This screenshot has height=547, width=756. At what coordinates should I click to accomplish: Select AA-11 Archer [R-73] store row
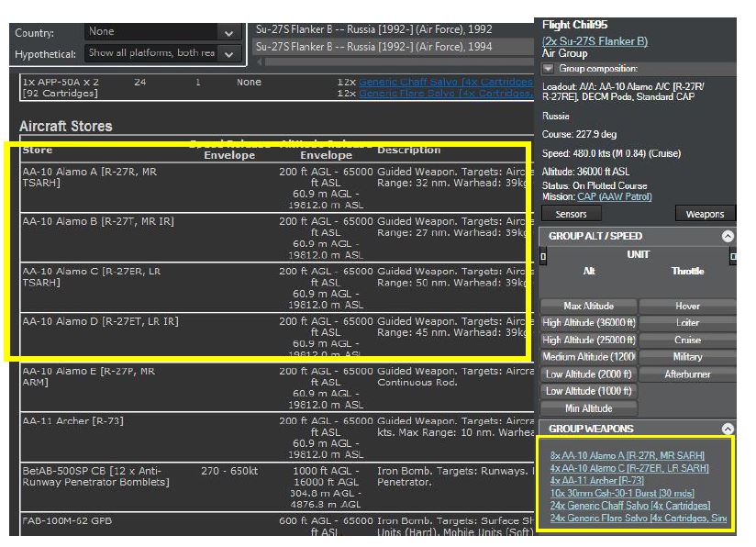point(277,438)
